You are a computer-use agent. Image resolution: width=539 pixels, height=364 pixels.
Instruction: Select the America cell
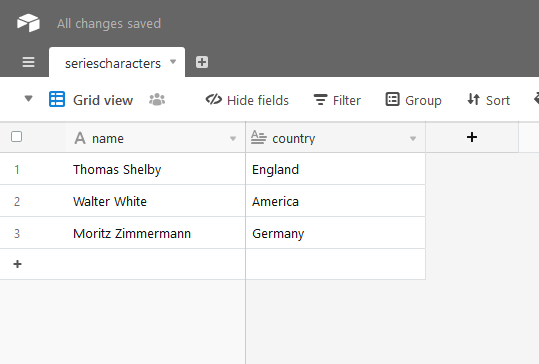coord(336,201)
